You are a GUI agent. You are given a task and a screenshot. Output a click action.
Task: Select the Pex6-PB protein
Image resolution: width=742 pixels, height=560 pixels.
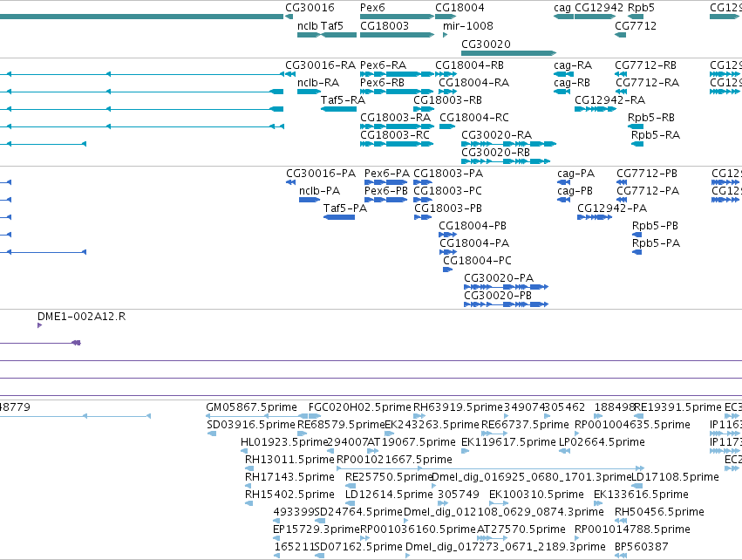[385, 200]
